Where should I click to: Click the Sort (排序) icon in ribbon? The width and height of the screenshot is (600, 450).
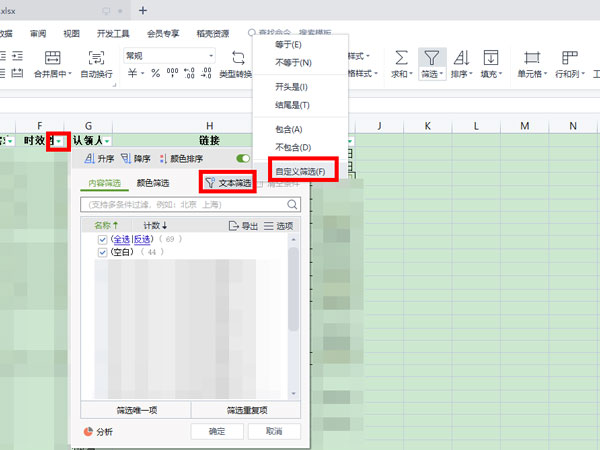click(x=462, y=57)
